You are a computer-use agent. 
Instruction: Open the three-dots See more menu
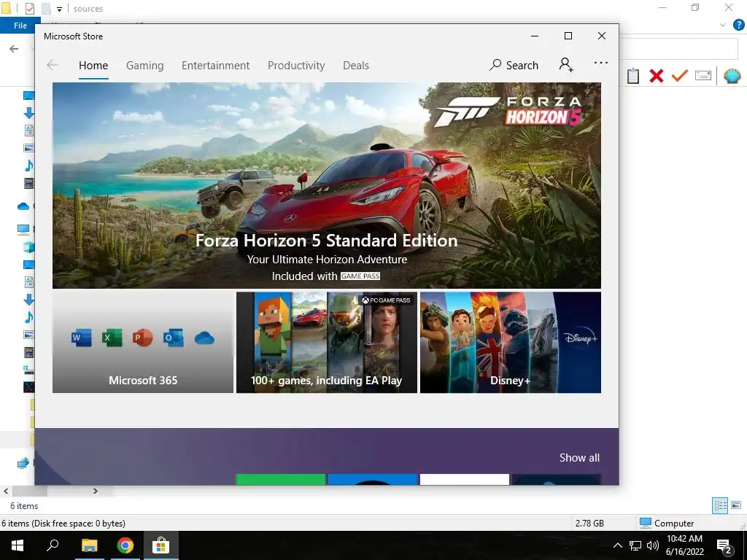(601, 63)
